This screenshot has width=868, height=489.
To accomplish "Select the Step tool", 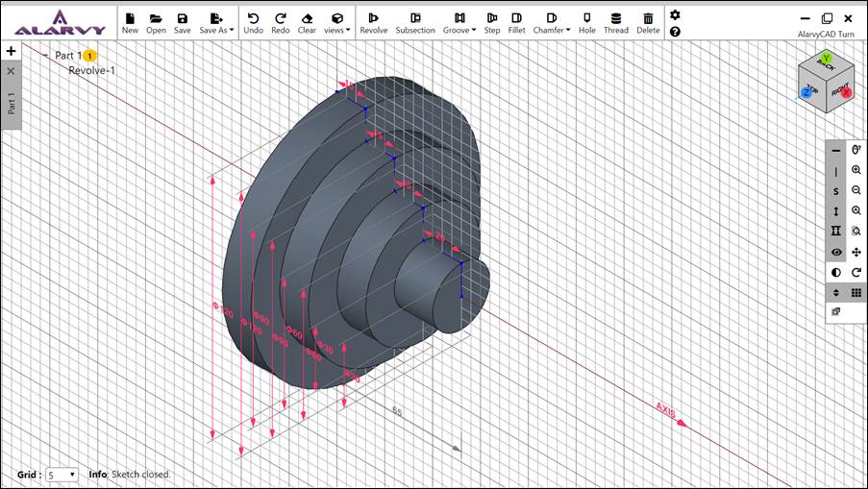I will [491, 23].
